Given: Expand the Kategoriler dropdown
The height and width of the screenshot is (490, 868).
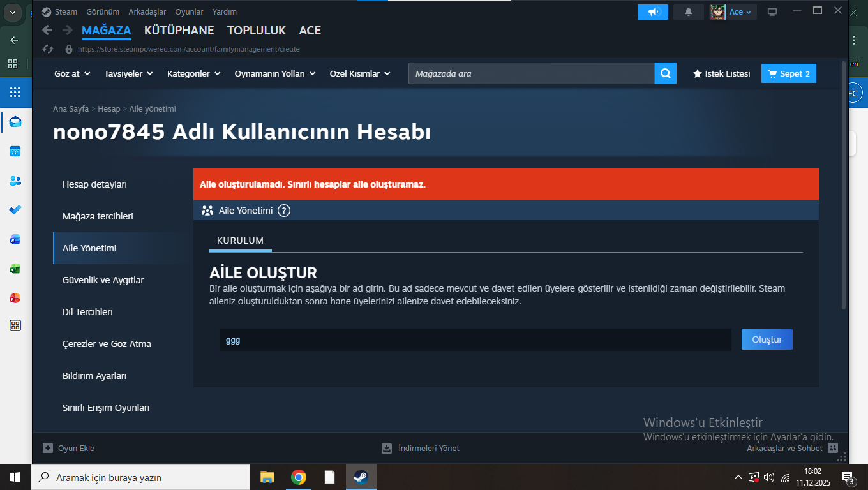Looking at the screenshot, I should tap(194, 73).
